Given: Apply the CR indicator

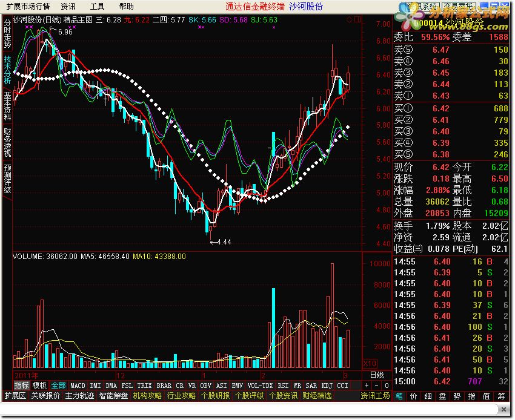Looking at the screenshot, I should click(180, 386).
